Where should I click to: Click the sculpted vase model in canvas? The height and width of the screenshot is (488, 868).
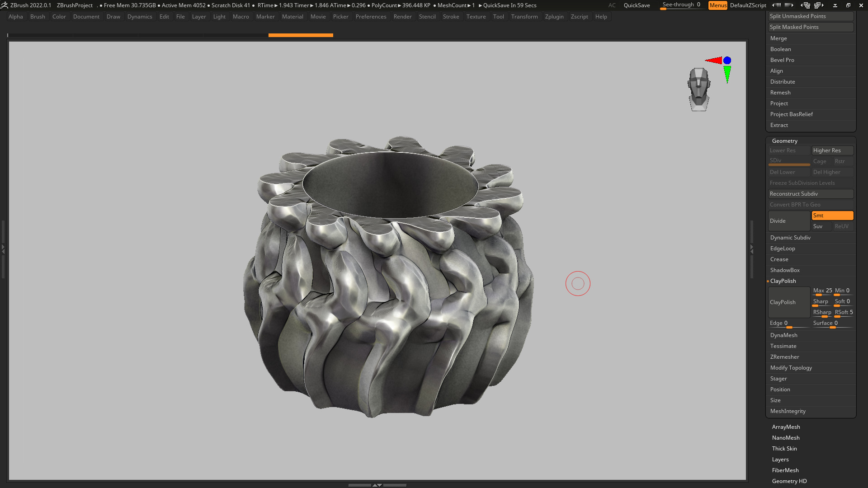389,277
